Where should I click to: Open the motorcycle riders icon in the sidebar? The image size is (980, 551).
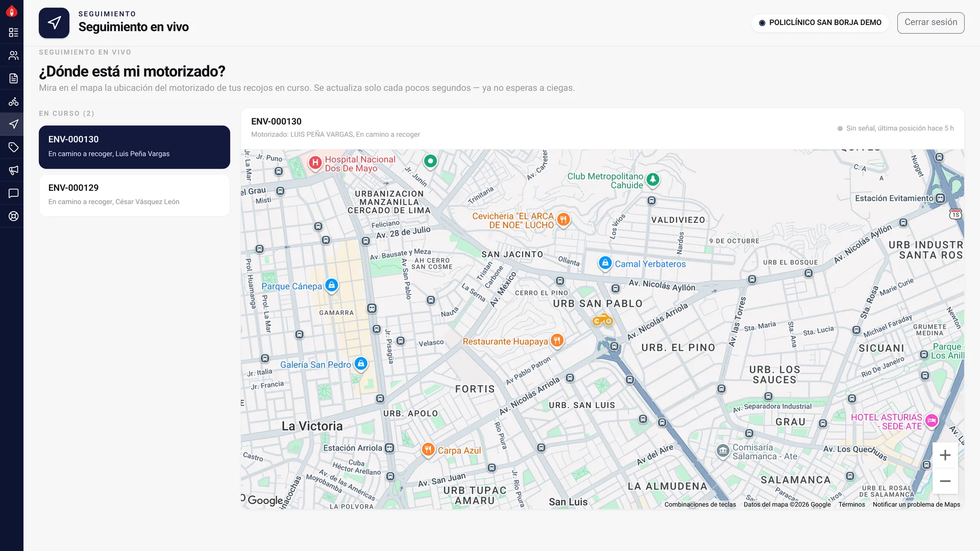(x=14, y=102)
